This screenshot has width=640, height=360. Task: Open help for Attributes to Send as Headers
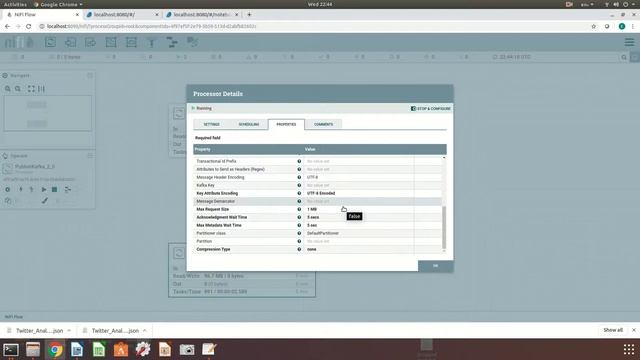point(299,169)
